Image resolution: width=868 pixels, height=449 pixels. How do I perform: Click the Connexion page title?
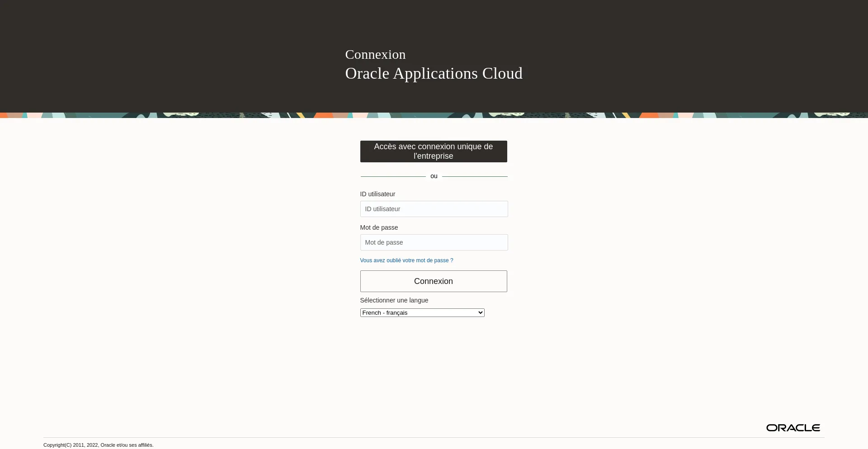click(375, 54)
